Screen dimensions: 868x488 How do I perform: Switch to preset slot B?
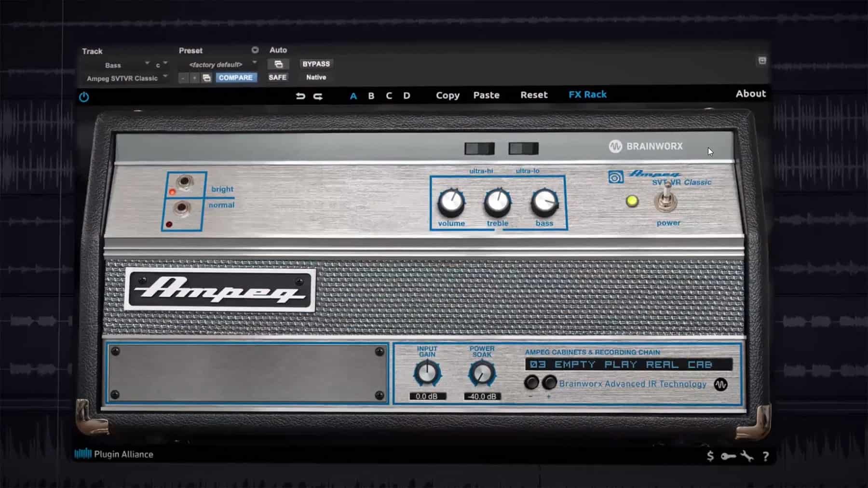coord(371,95)
